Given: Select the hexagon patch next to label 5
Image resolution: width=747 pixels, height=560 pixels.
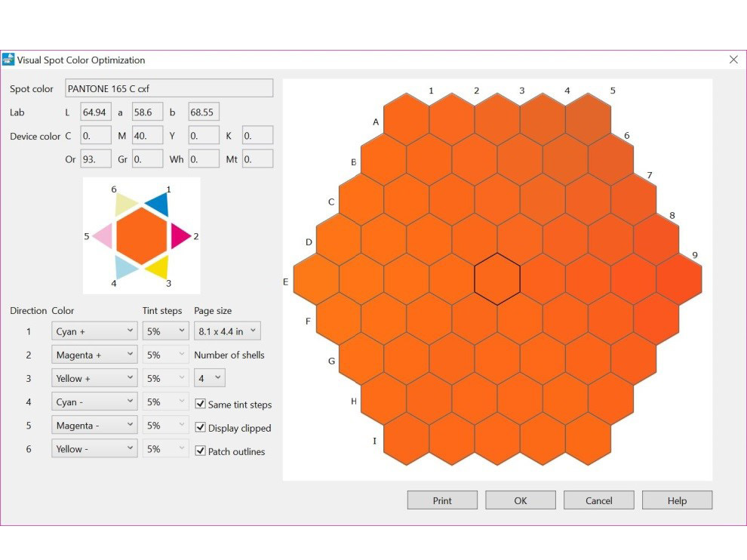Looking at the screenshot, I should [x=588, y=119].
